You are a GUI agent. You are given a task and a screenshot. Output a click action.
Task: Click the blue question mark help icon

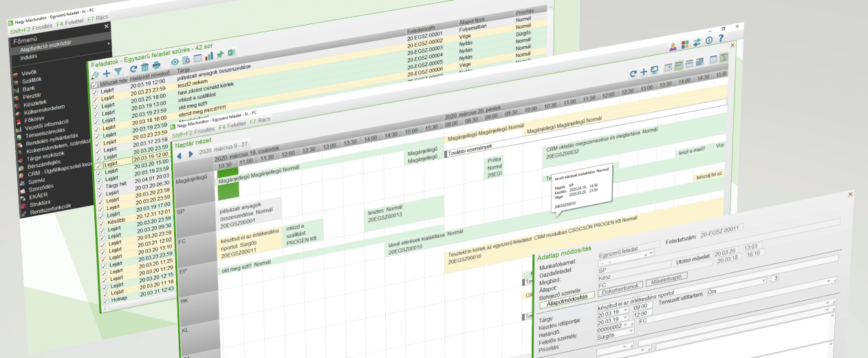pos(721,39)
